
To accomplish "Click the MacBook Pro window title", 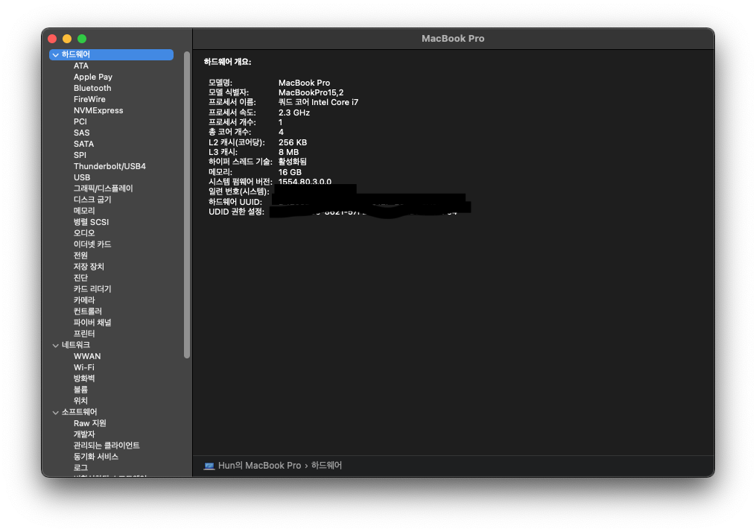I will (453, 39).
